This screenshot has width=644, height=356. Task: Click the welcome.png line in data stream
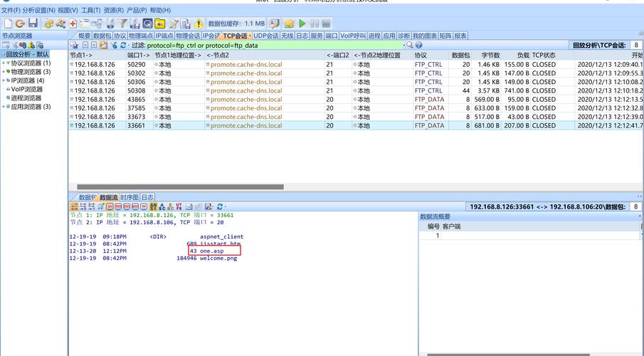coord(153,258)
